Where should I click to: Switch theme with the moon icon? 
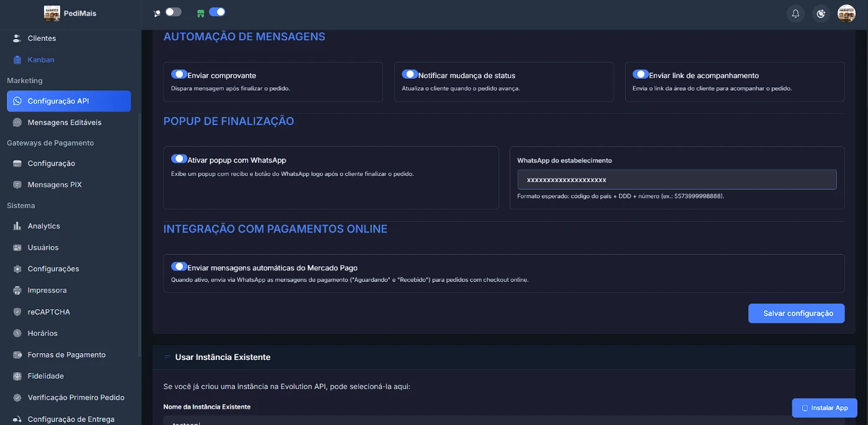(821, 13)
